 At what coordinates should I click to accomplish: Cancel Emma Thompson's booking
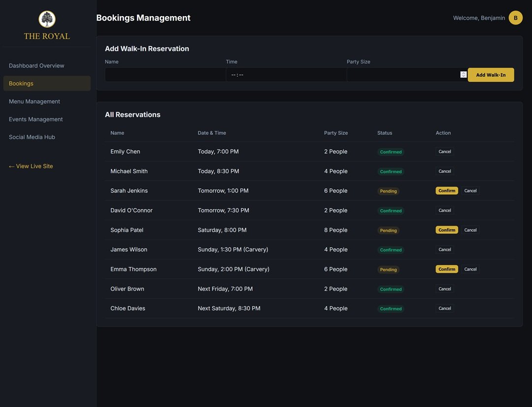pos(470,269)
